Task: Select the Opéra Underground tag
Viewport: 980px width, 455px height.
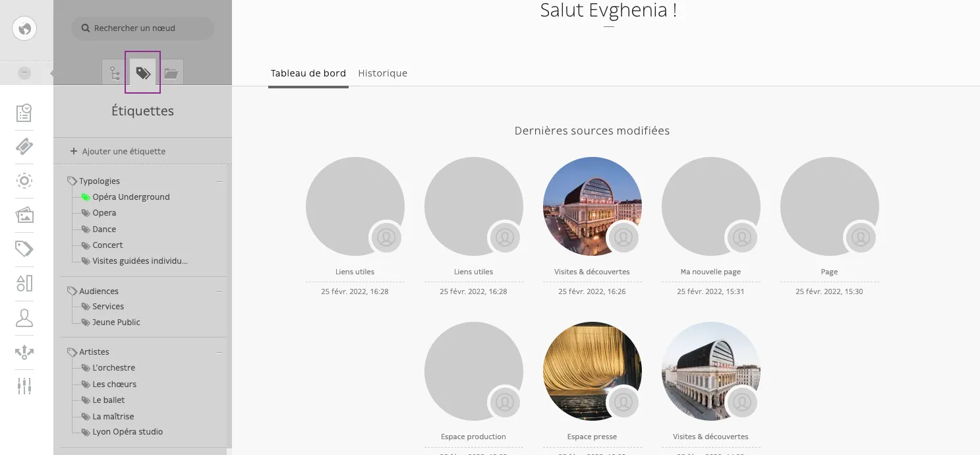Action: pyautogui.click(x=131, y=197)
